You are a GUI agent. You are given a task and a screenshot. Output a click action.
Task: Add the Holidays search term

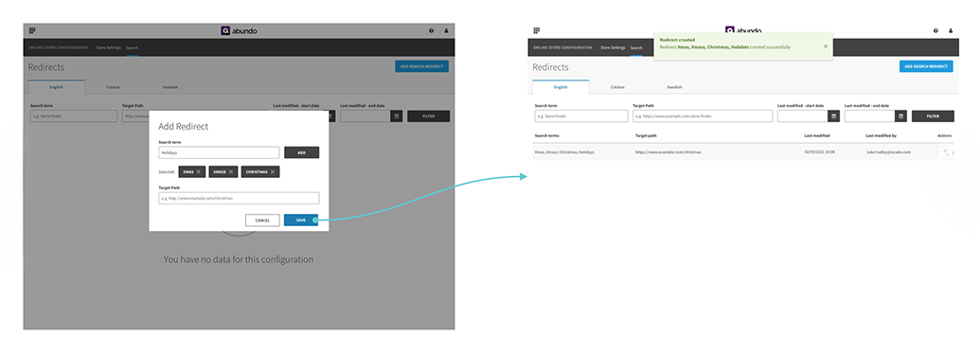pos(302,152)
